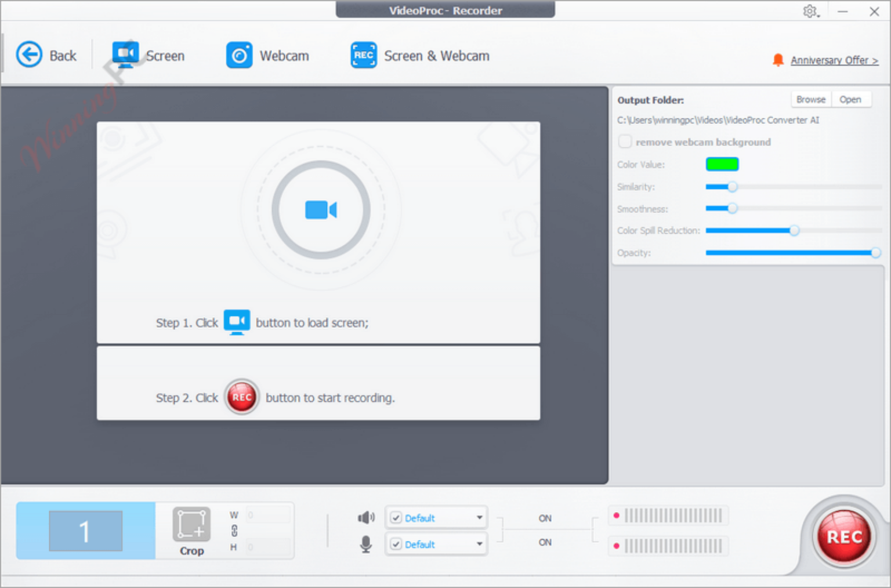Open the output folder
891x588 pixels.
pyautogui.click(x=851, y=99)
